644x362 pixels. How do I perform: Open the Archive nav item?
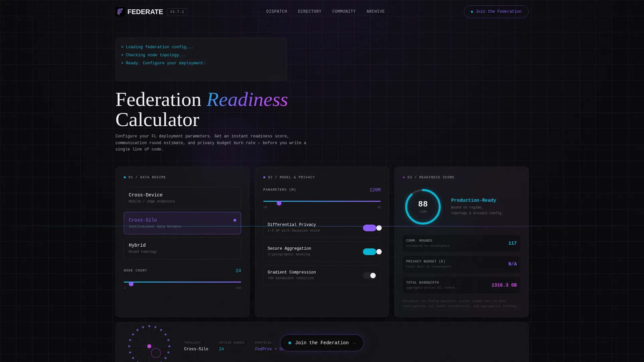376,11
